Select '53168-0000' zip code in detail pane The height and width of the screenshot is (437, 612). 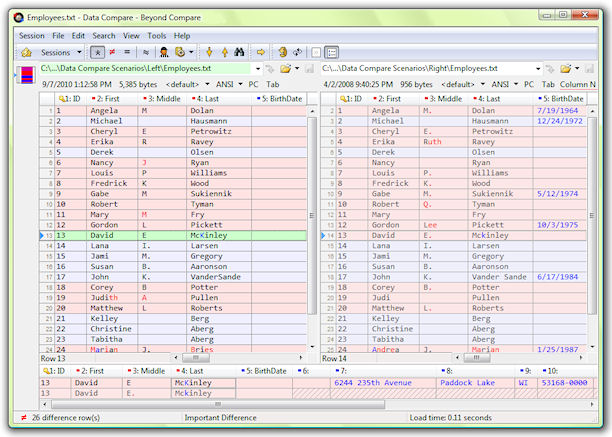click(x=565, y=383)
